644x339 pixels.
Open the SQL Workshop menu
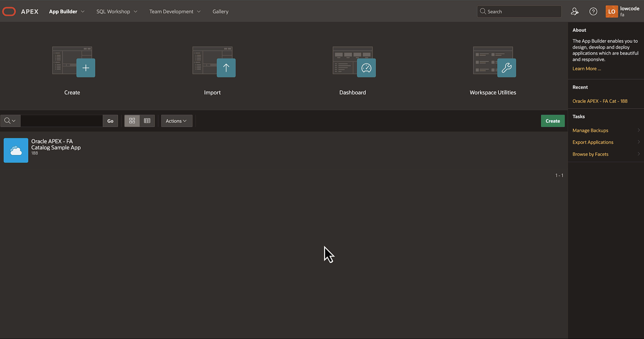click(x=113, y=11)
